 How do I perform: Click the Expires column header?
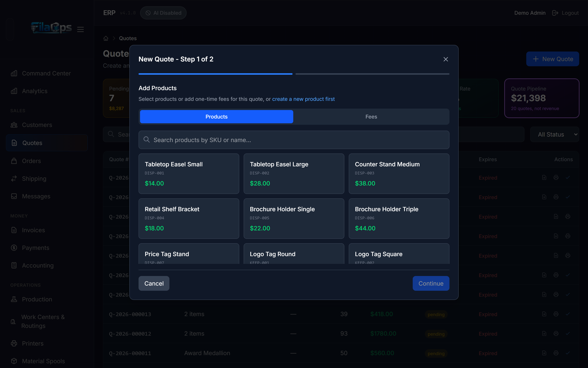[x=487, y=159]
